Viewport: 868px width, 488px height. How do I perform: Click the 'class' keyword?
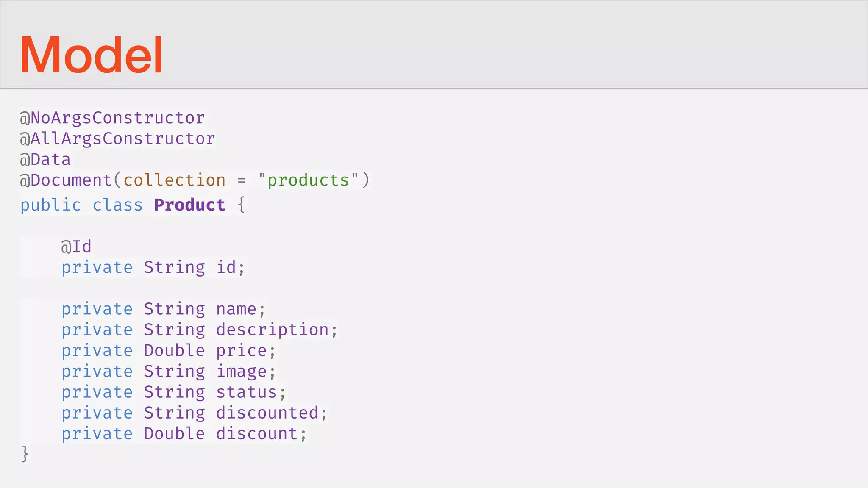coord(117,205)
